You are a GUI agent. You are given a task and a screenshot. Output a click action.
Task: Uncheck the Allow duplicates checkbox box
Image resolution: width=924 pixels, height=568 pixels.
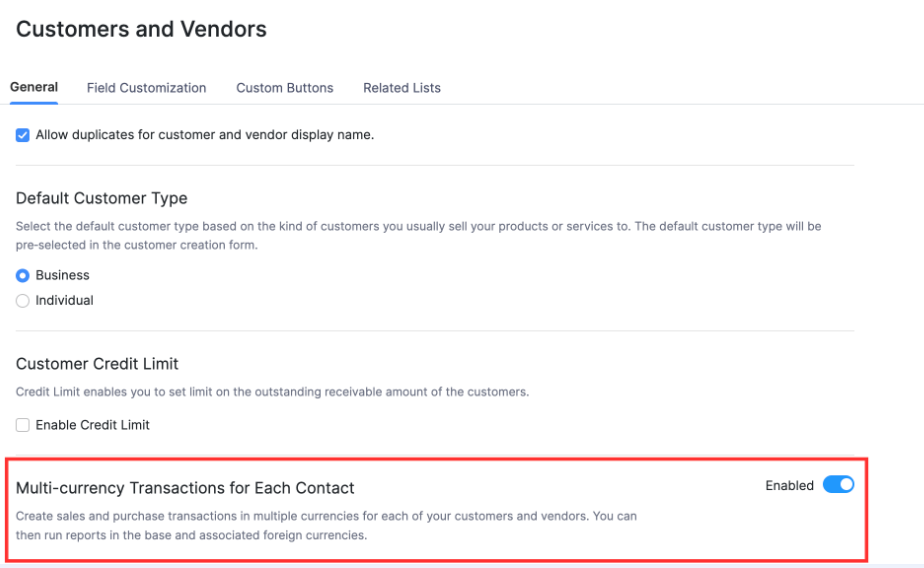23,135
